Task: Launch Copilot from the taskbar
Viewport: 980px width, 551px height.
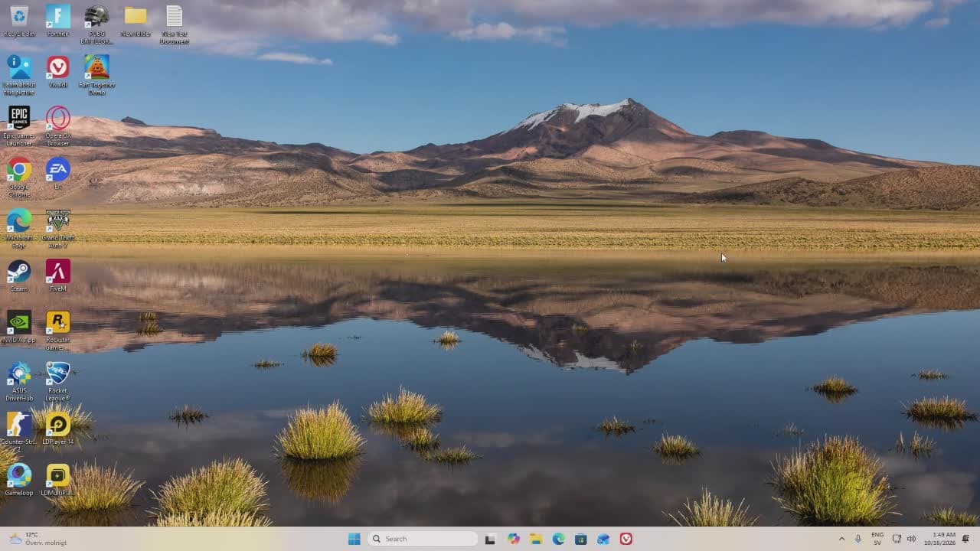Action: 513,539
